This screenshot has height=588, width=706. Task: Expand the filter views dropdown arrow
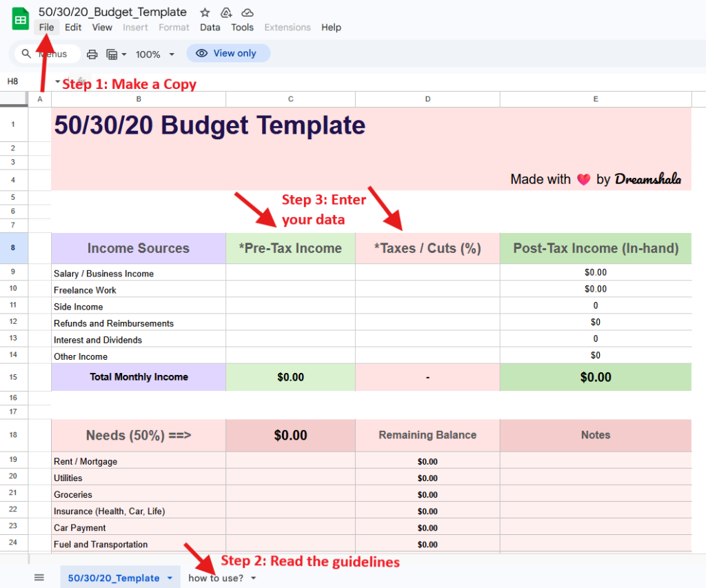click(x=124, y=54)
